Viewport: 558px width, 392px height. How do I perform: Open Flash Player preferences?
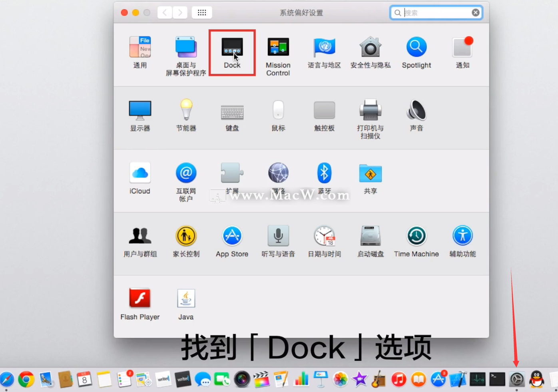[x=139, y=298]
